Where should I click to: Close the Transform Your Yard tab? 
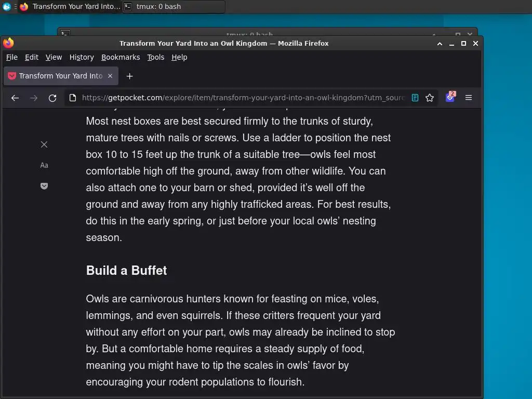(110, 76)
